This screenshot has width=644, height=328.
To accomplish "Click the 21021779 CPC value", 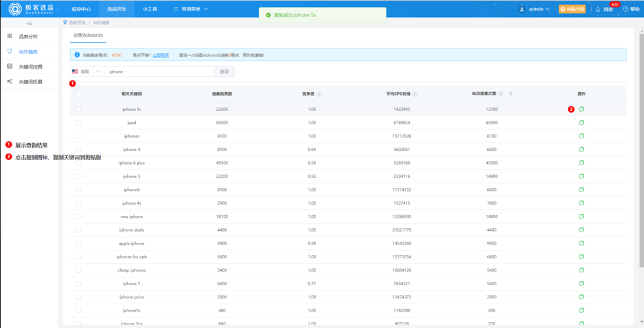I will 401,230.
